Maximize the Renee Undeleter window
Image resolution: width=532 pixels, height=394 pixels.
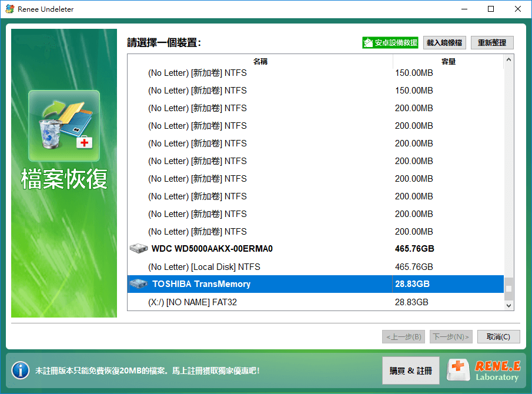tap(491, 9)
